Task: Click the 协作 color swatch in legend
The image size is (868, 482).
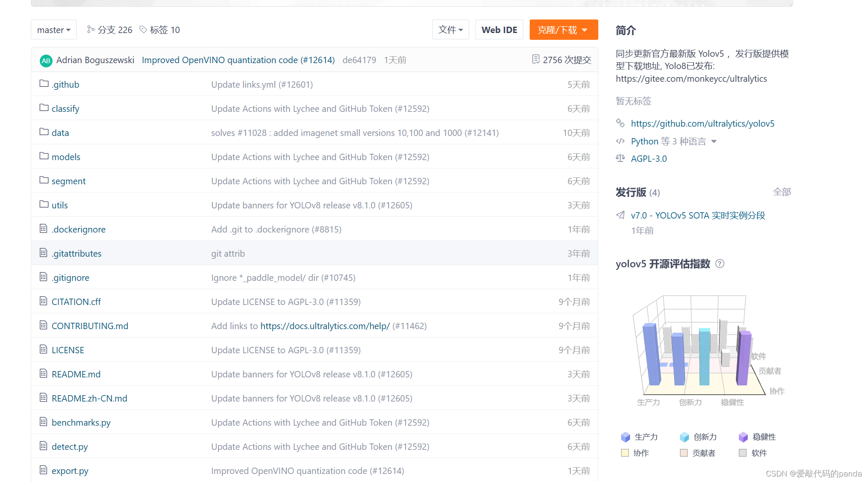Action: (625, 453)
